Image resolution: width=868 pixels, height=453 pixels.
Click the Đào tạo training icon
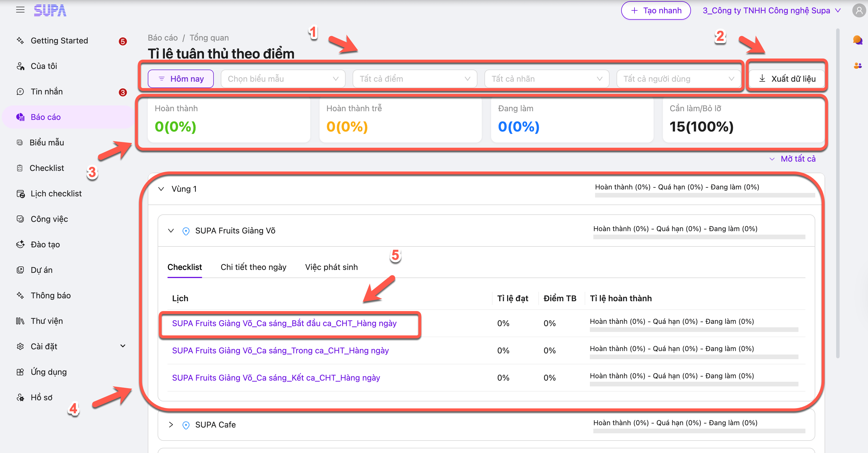[x=20, y=244]
